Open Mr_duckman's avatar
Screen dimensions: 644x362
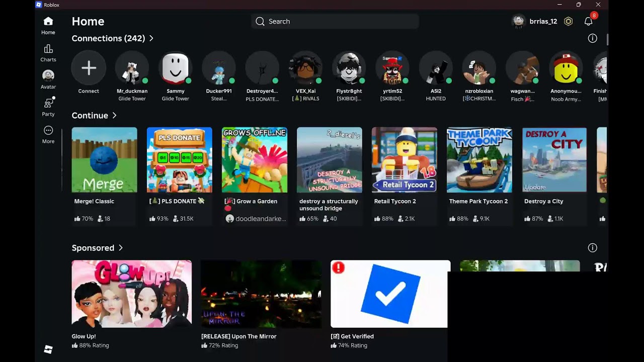tap(132, 68)
